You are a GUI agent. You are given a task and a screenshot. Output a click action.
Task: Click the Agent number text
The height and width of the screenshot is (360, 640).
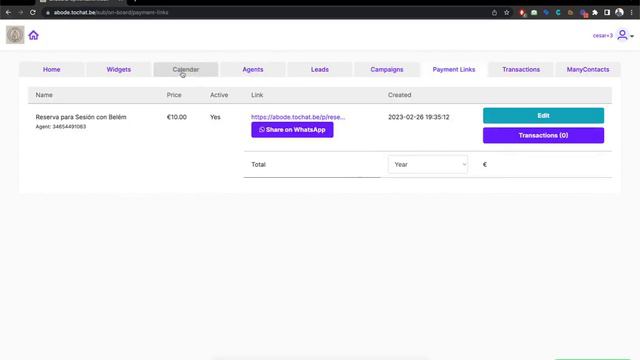61,127
